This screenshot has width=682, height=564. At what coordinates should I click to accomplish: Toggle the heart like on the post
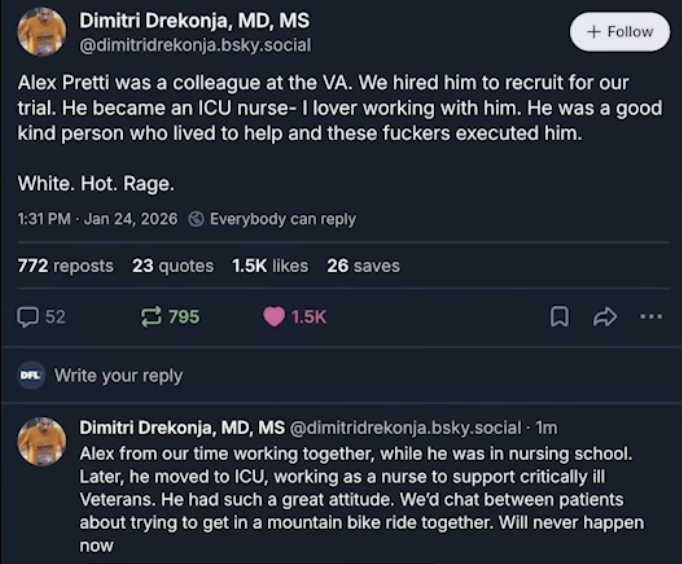[274, 317]
